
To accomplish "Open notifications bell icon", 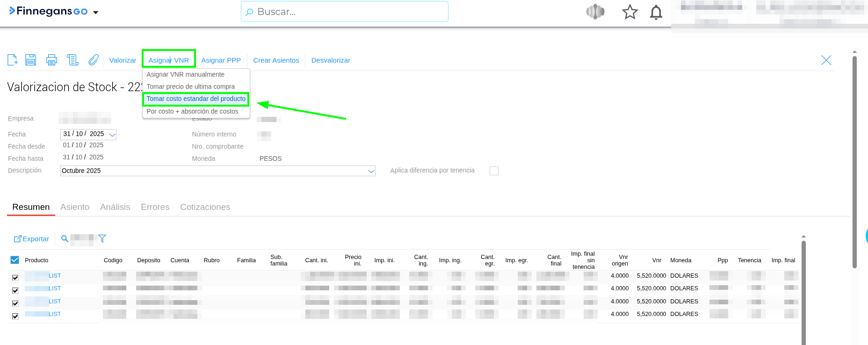I will point(656,12).
